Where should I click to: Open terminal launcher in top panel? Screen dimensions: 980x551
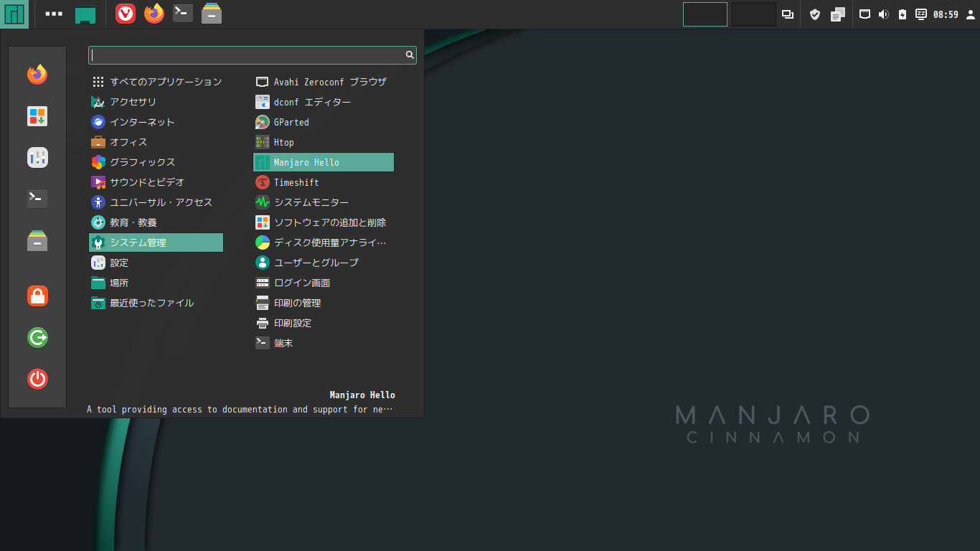click(183, 14)
